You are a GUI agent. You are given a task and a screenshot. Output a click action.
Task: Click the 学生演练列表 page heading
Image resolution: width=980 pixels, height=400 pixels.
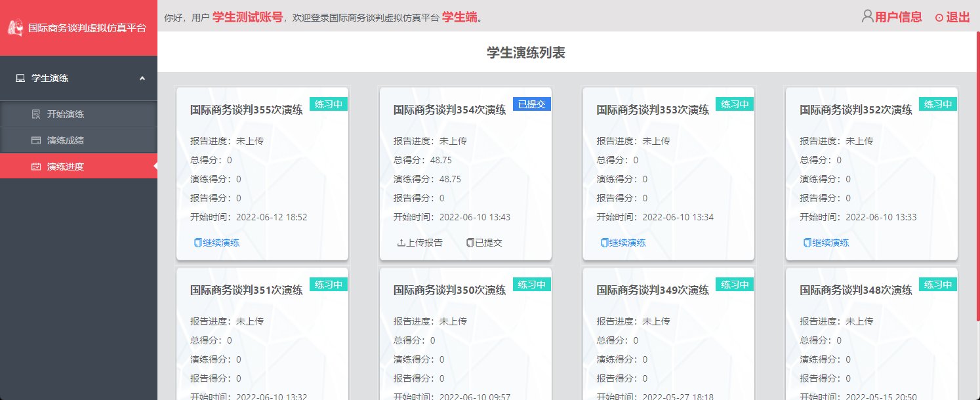[x=526, y=53]
